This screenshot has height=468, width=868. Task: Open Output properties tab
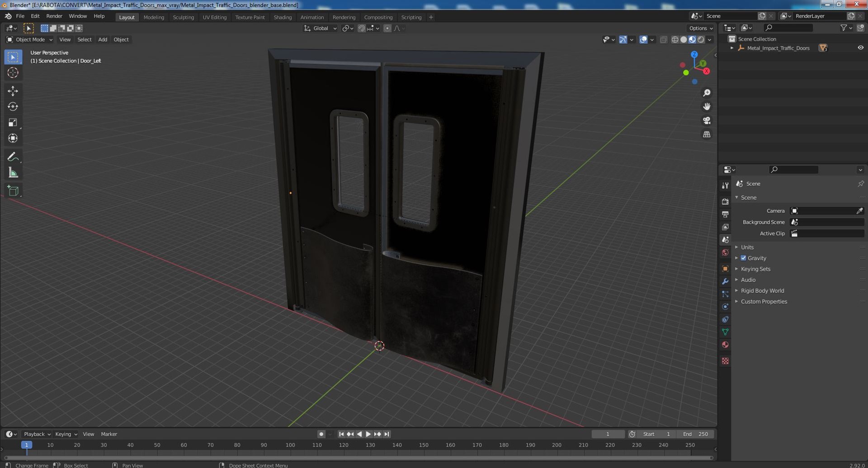point(725,214)
